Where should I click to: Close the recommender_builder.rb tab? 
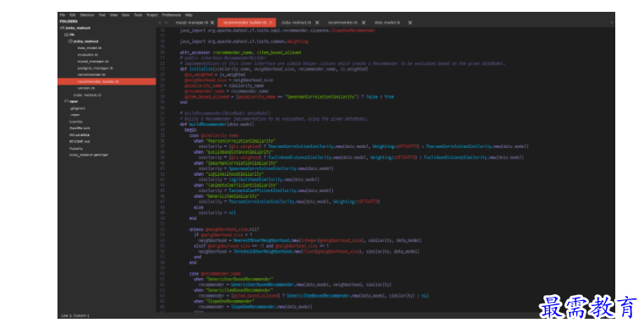[270, 23]
